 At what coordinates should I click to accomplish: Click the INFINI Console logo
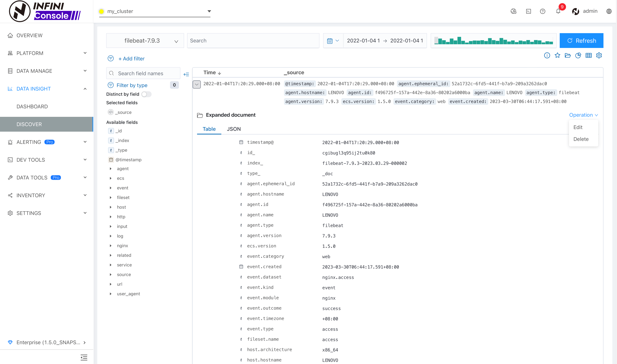coord(44,11)
